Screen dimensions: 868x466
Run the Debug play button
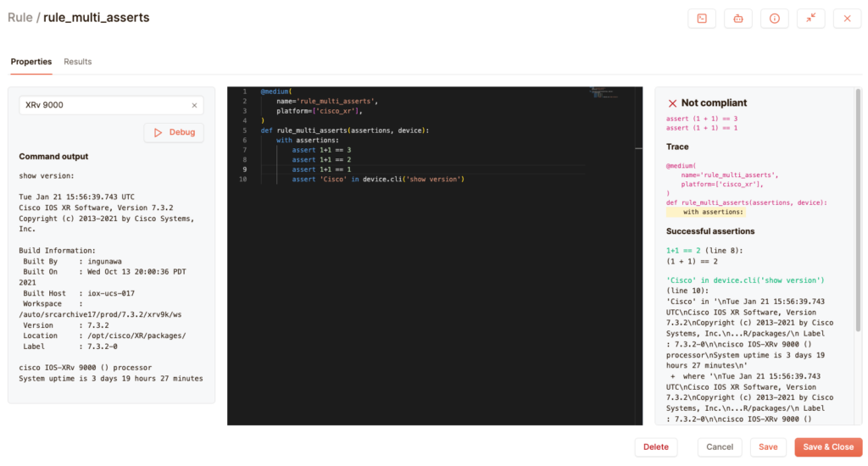pyautogui.click(x=174, y=132)
